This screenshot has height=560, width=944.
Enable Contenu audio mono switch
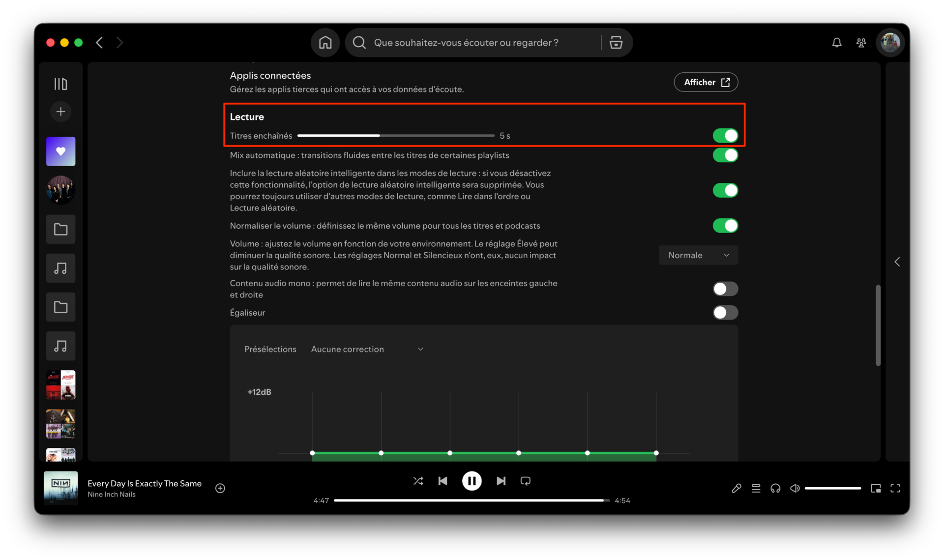pyautogui.click(x=725, y=289)
